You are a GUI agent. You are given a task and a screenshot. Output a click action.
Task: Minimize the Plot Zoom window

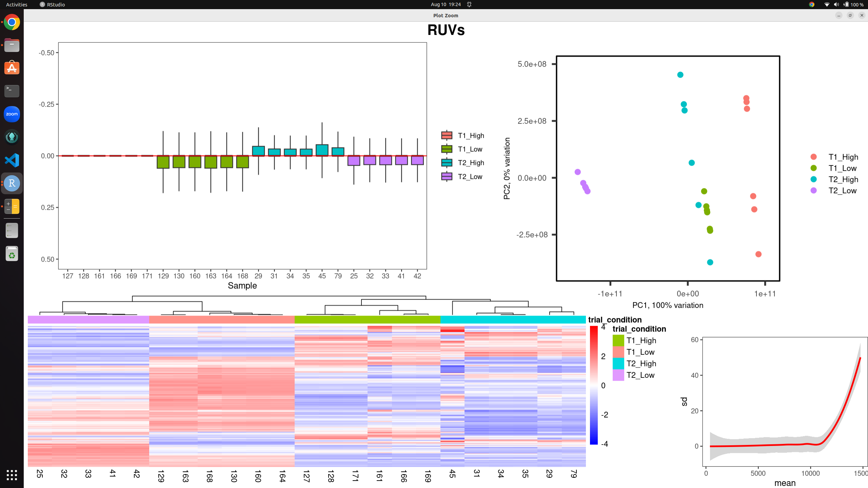coord(839,15)
